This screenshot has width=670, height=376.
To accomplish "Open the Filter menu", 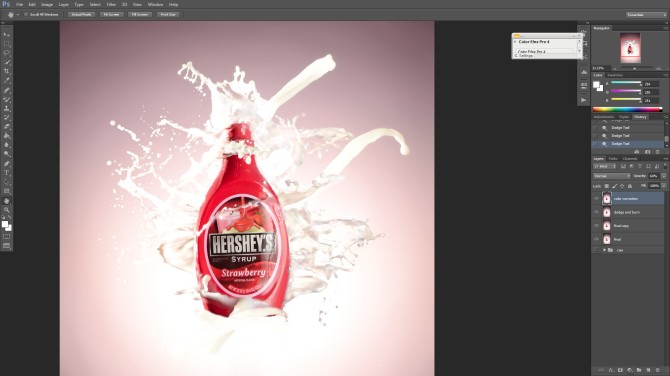I will coord(111,4).
